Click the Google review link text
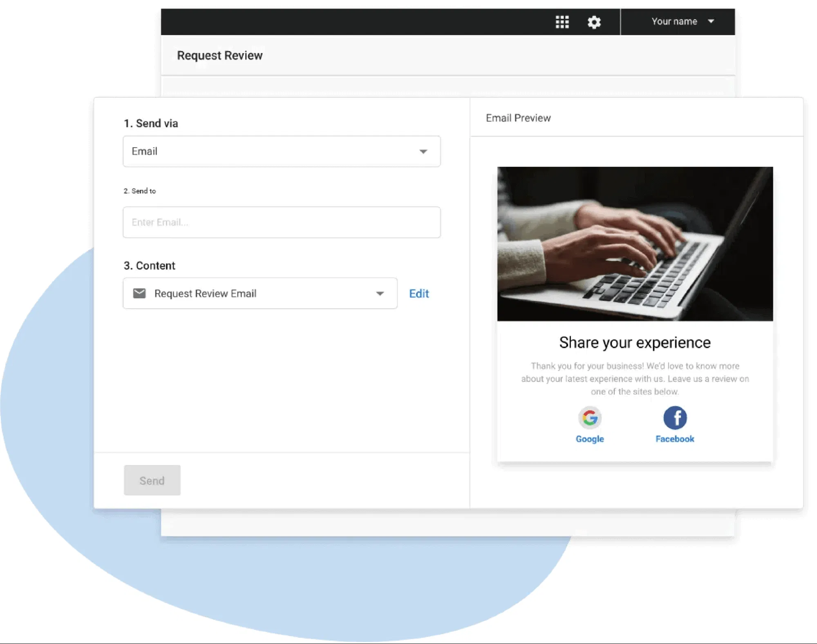The height and width of the screenshot is (644, 817). point(589,439)
